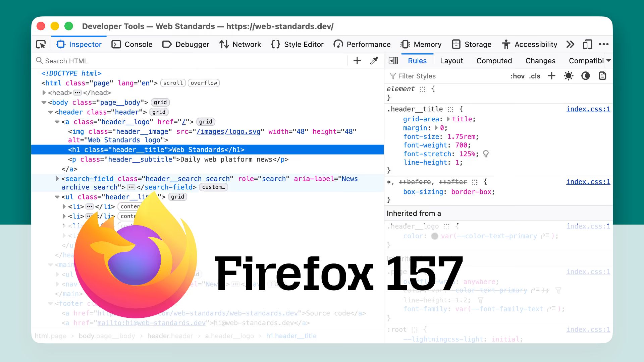Toggle the three-pane inspector sidebar icon
644x362 pixels.
click(x=393, y=61)
